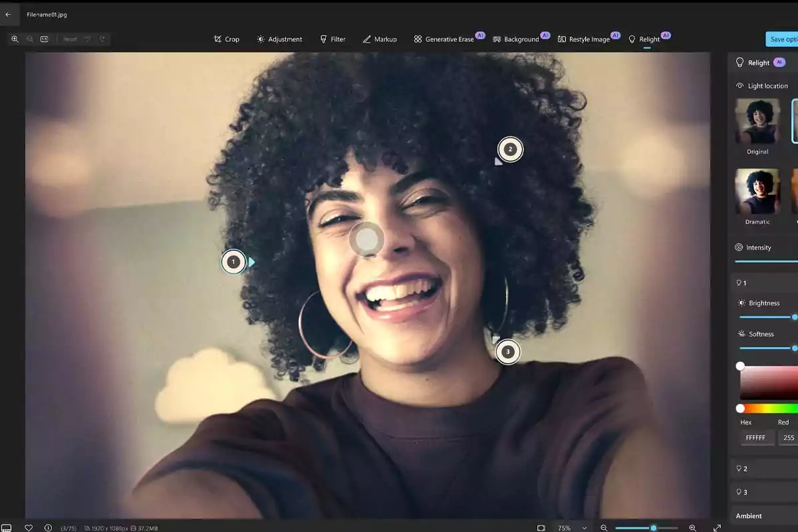Show file info with the info icon
This screenshot has width=798, height=532.
[48, 528]
